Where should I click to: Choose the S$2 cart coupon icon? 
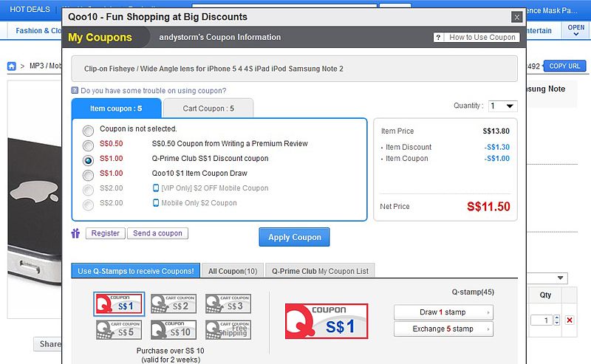click(174, 303)
